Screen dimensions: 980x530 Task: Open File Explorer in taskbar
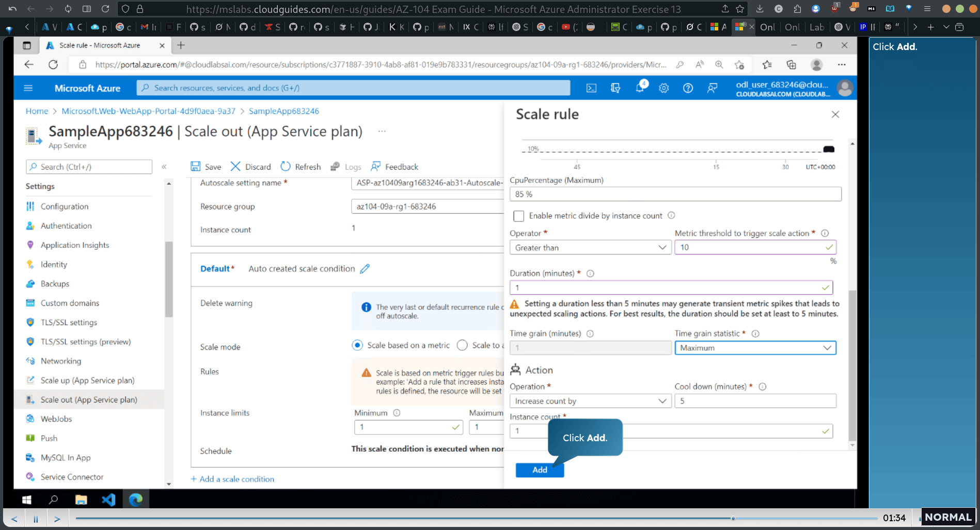coord(81,499)
